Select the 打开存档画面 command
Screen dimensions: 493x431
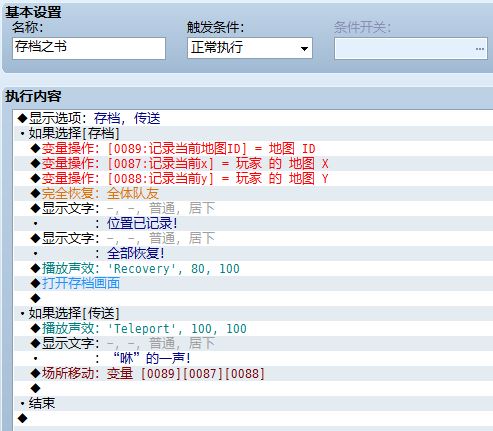pos(253,283)
